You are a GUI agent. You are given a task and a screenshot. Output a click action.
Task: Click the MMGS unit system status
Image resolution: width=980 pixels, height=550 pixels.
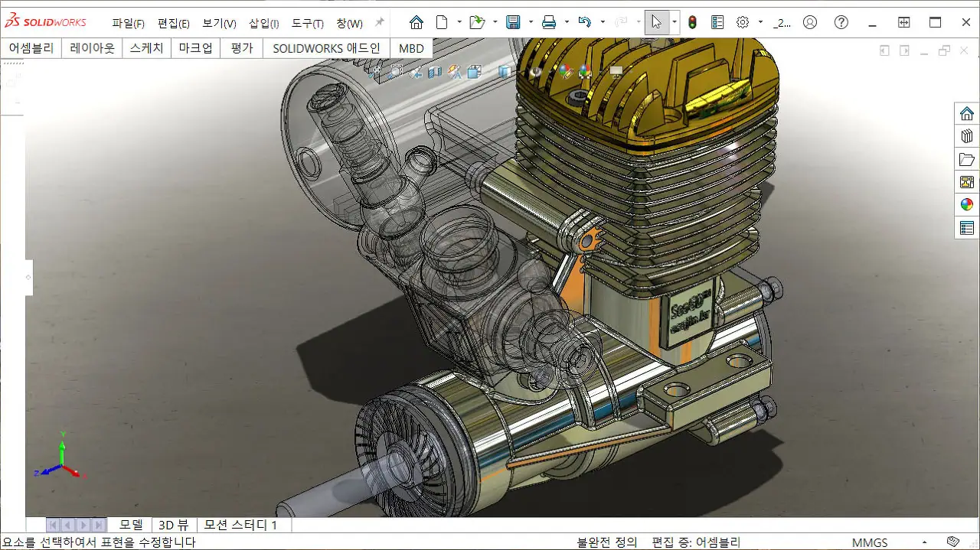pos(870,542)
